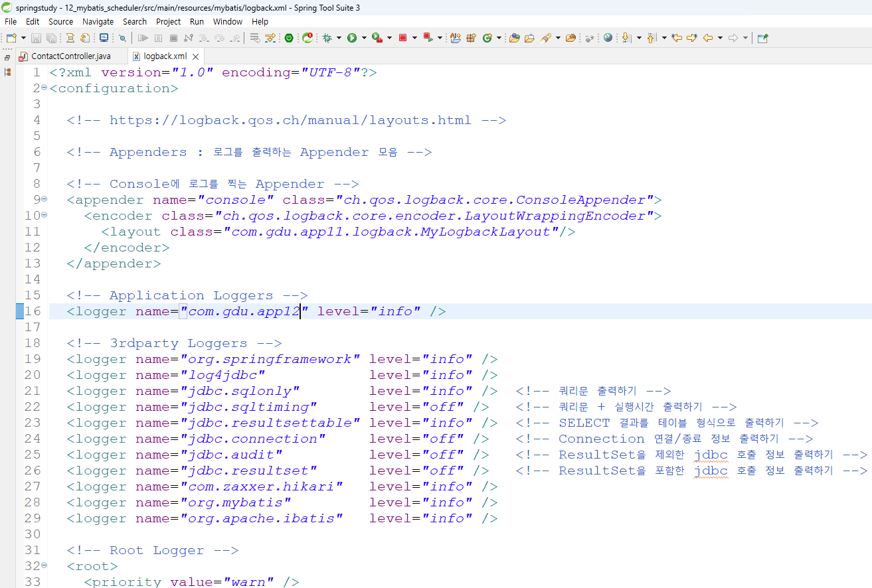Click the "org.mybatis" logger name

236,502
